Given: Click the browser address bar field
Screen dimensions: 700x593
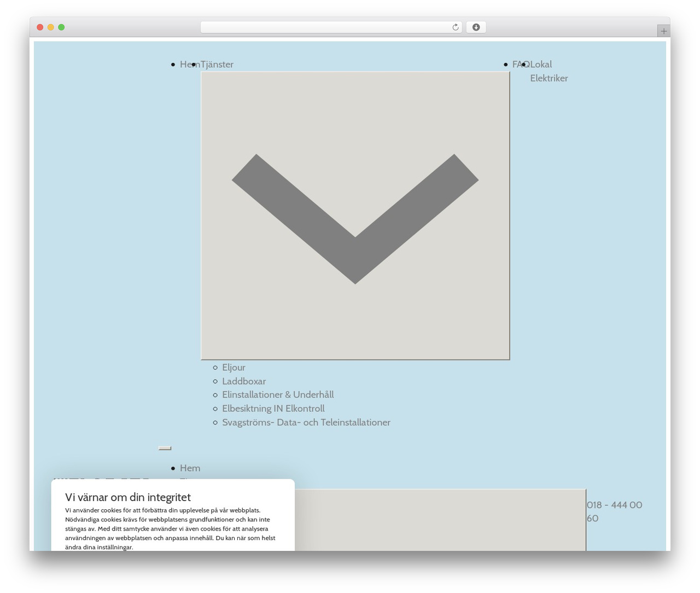Looking at the screenshot, I should 331,27.
